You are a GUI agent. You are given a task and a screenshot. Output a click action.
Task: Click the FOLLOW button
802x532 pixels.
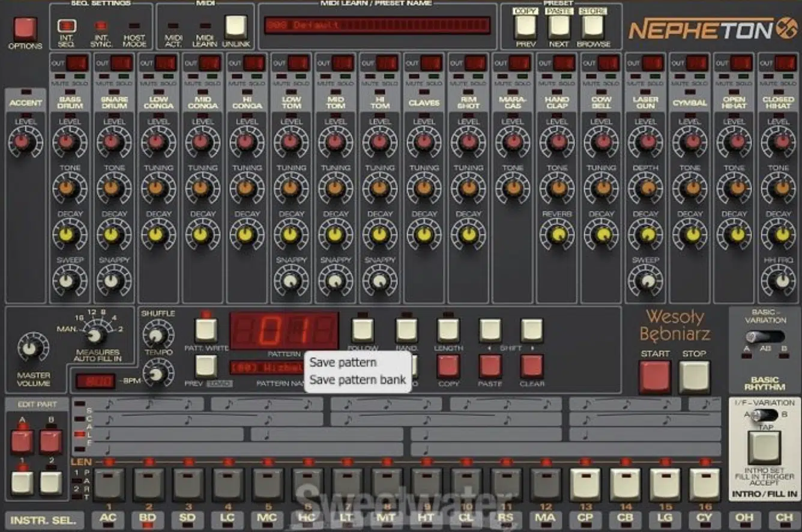coord(363,330)
